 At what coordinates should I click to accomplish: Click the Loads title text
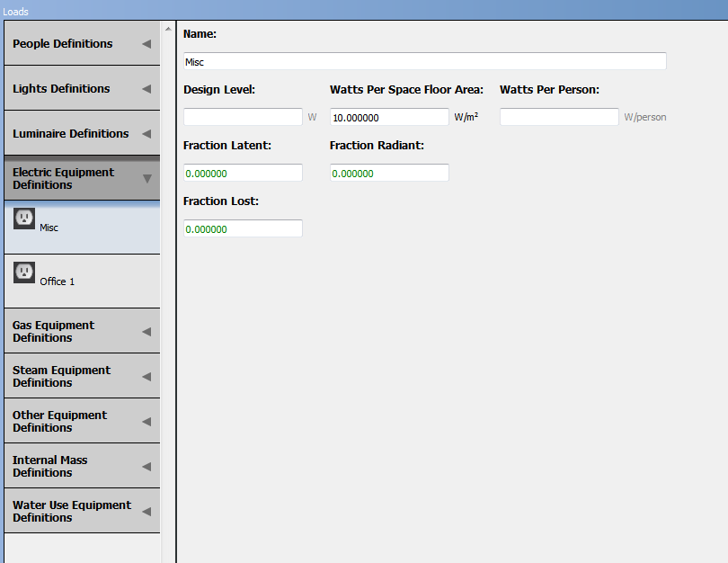15,12
